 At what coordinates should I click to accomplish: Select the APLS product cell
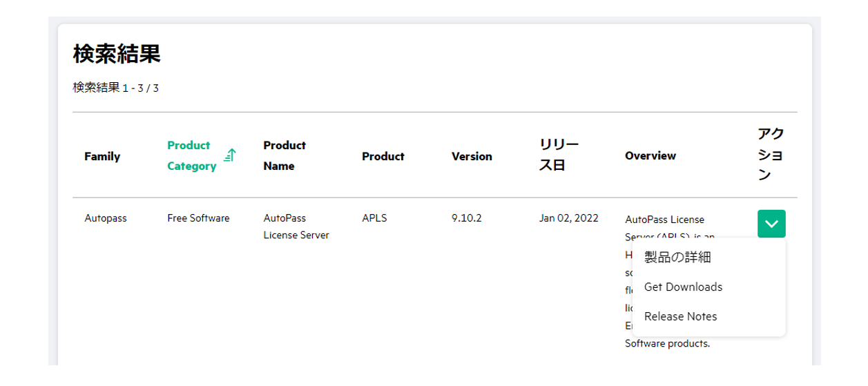tap(374, 218)
